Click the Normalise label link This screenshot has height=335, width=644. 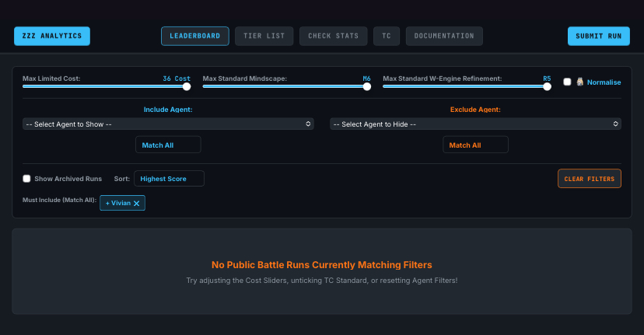604,82
